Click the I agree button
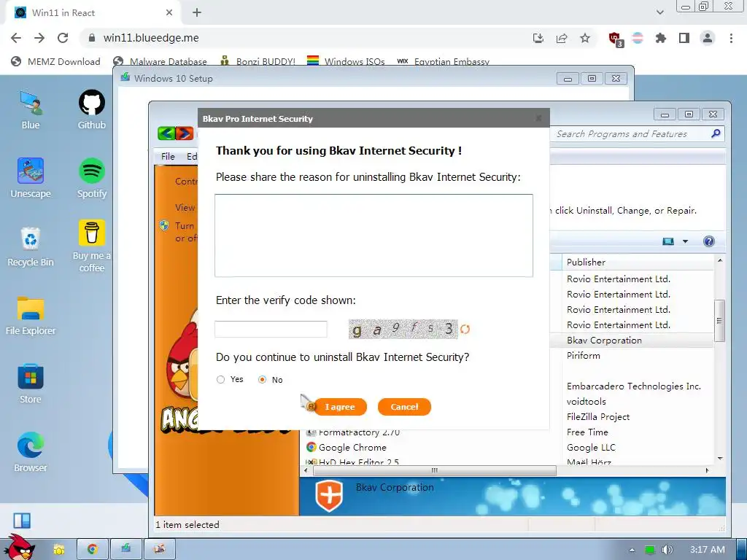Screen dimensions: 747x560 [340, 407]
